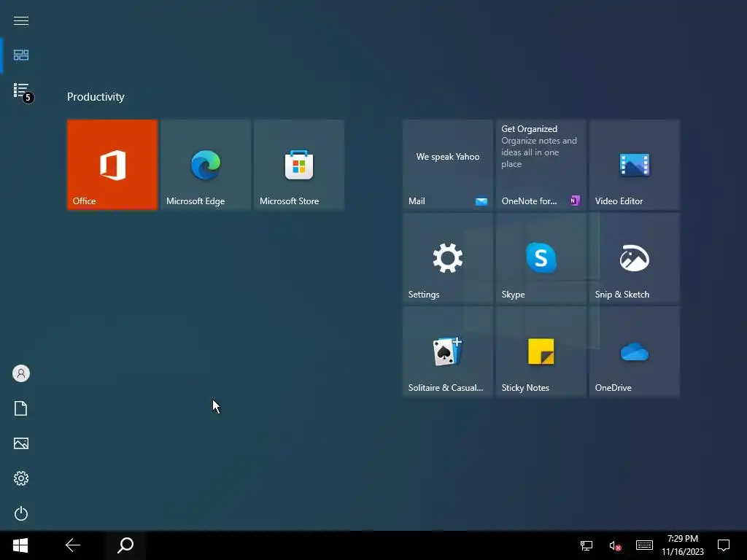The image size is (747, 560).
Task: Launch Solitaire & Casual Games tile
Action: (x=447, y=351)
